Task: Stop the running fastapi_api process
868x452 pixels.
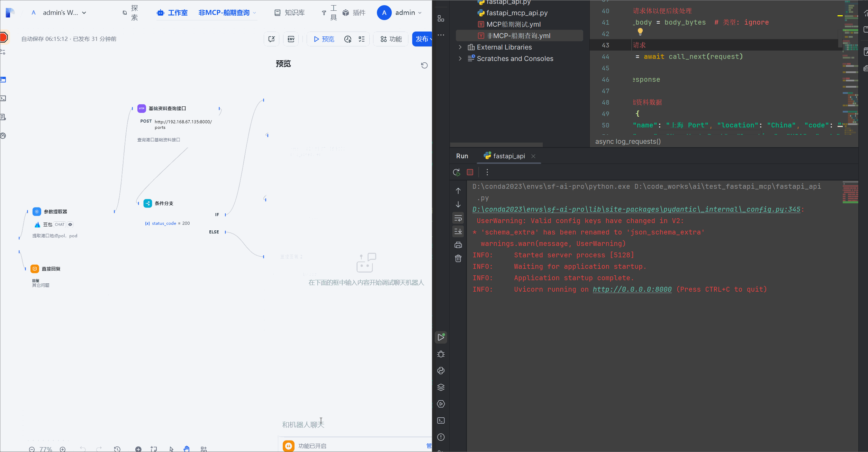Action: coord(470,172)
